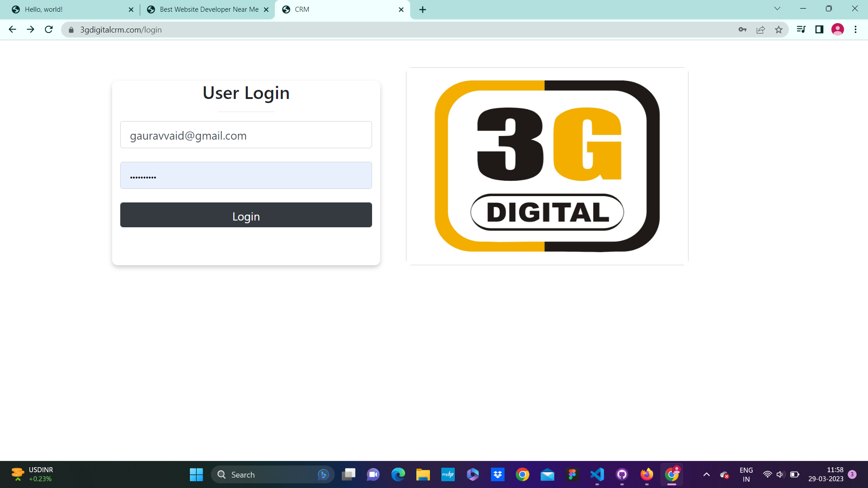
Task: Switch to Best Website Developer tab
Action: tap(208, 9)
